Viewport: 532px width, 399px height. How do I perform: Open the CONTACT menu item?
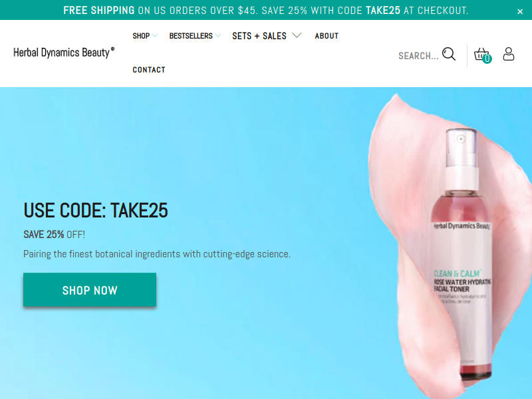(148, 70)
